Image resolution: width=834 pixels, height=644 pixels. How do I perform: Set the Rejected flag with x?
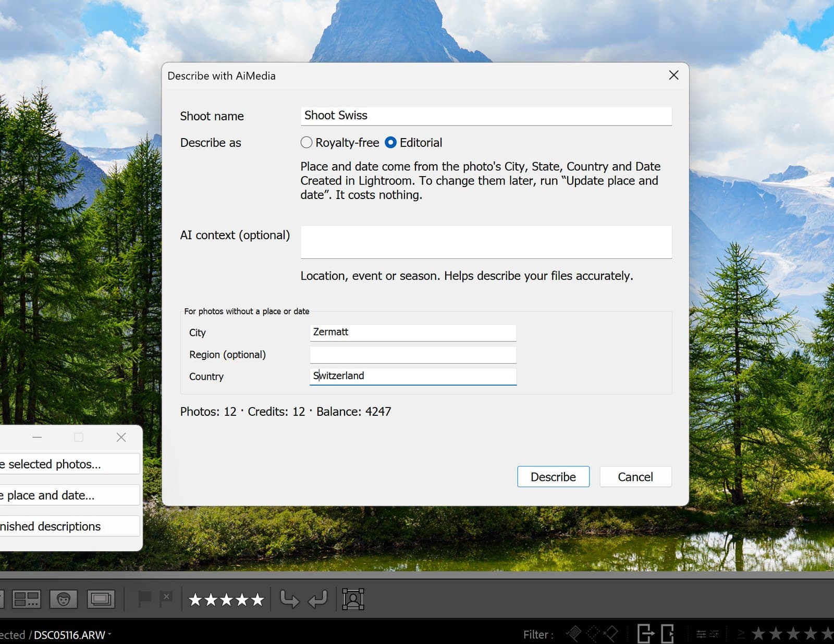click(166, 598)
